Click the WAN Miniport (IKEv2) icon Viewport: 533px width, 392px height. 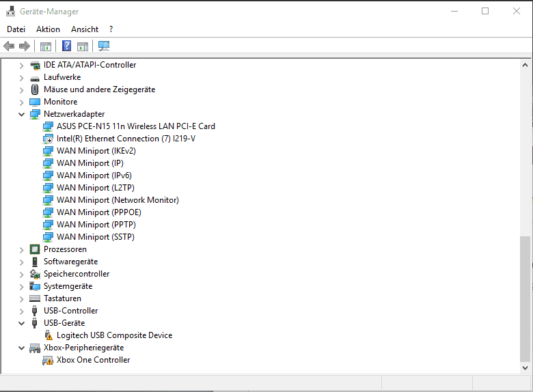48,151
